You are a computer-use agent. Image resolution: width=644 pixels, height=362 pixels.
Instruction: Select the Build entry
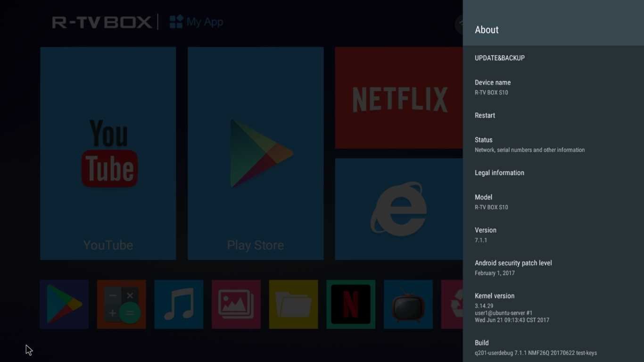click(553, 347)
